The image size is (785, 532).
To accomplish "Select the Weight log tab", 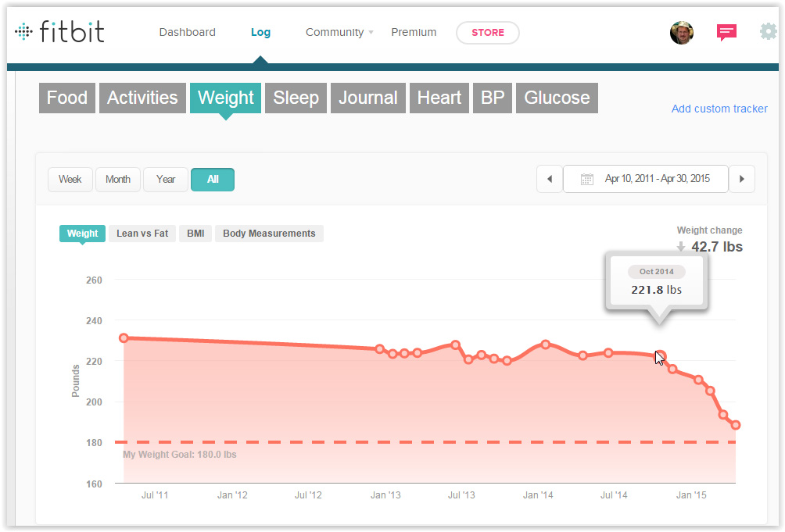I will [x=225, y=98].
